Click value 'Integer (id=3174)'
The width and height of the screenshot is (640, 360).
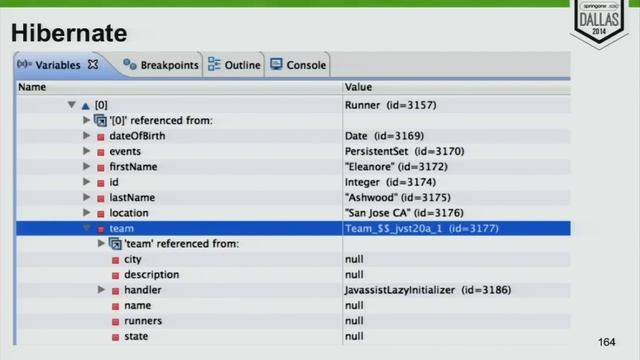pos(391,182)
